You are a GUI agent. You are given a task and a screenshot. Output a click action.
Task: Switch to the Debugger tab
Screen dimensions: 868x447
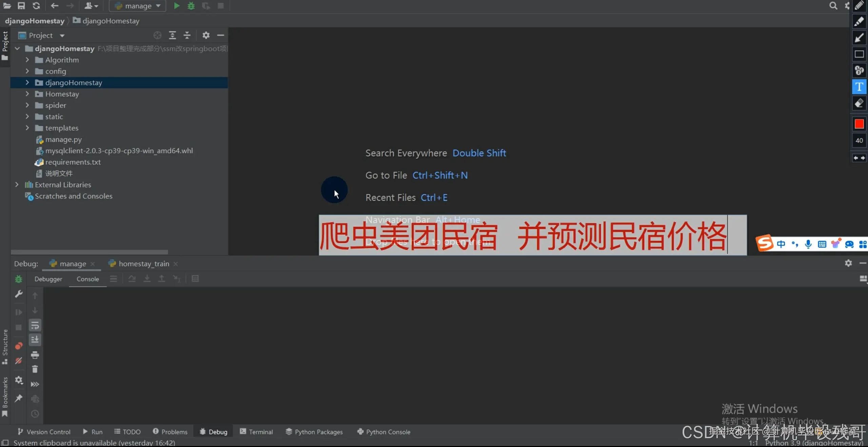[48, 279]
